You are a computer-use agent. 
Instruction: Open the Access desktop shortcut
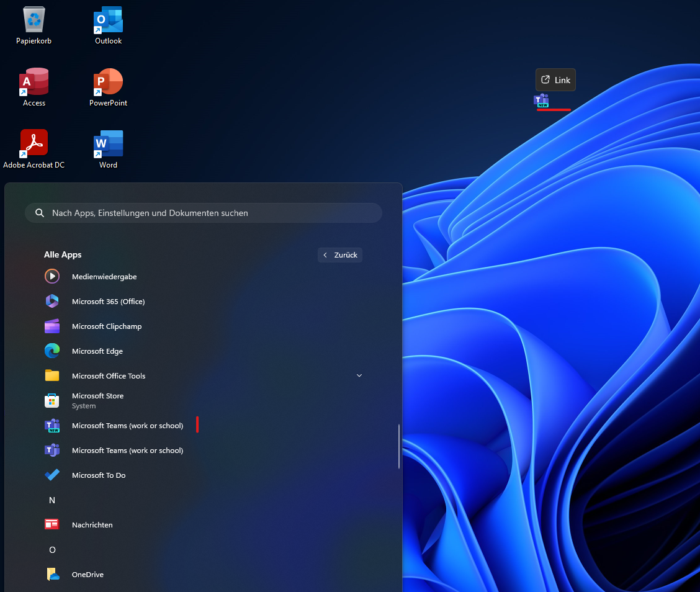(x=34, y=82)
